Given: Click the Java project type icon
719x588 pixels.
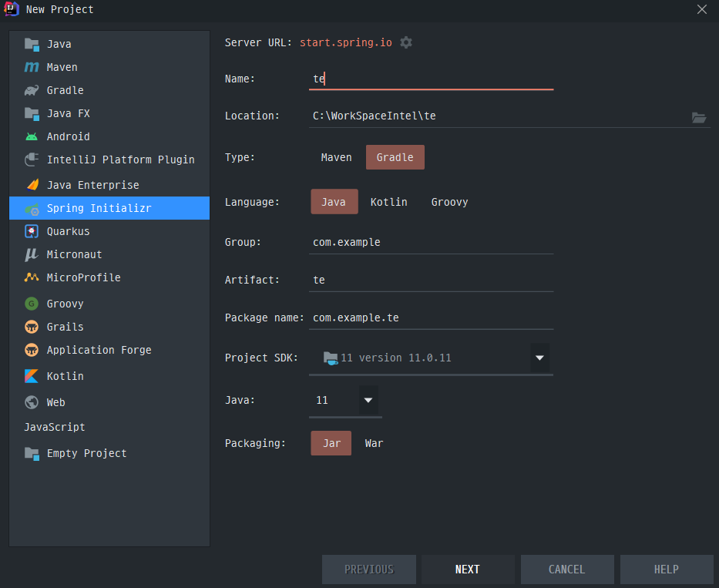Looking at the screenshot, I should pyautogui.click(x=32, y=45).
